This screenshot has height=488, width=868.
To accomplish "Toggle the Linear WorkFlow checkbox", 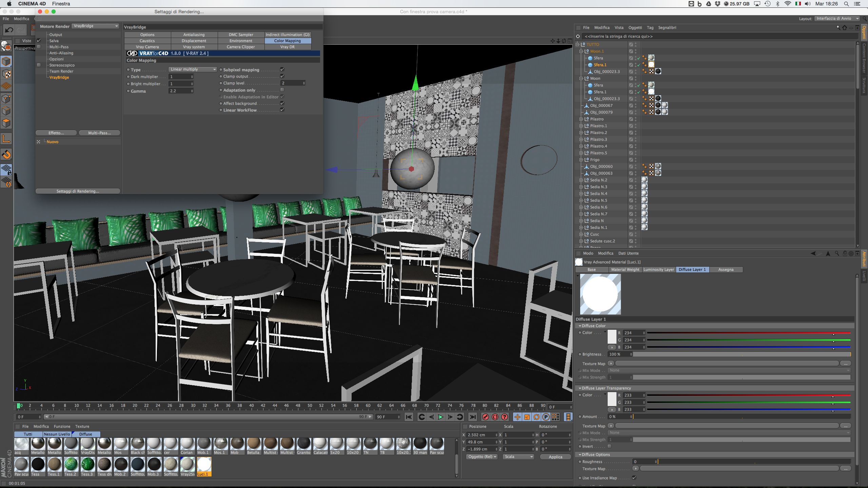I will click(x=282, y=110).
